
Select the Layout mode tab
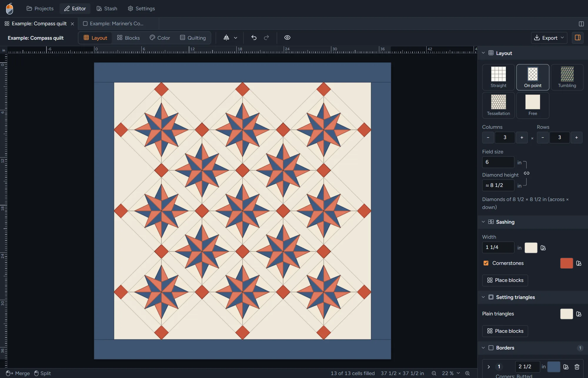click(x=95, y=38)
